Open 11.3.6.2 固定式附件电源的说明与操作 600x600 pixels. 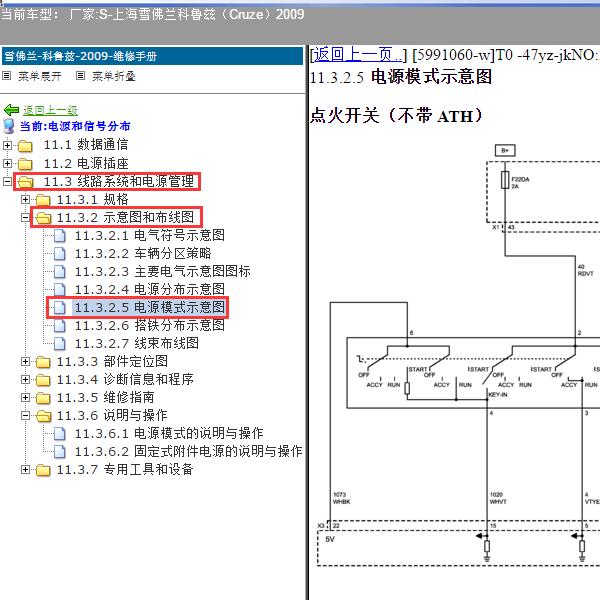(188, 451)
